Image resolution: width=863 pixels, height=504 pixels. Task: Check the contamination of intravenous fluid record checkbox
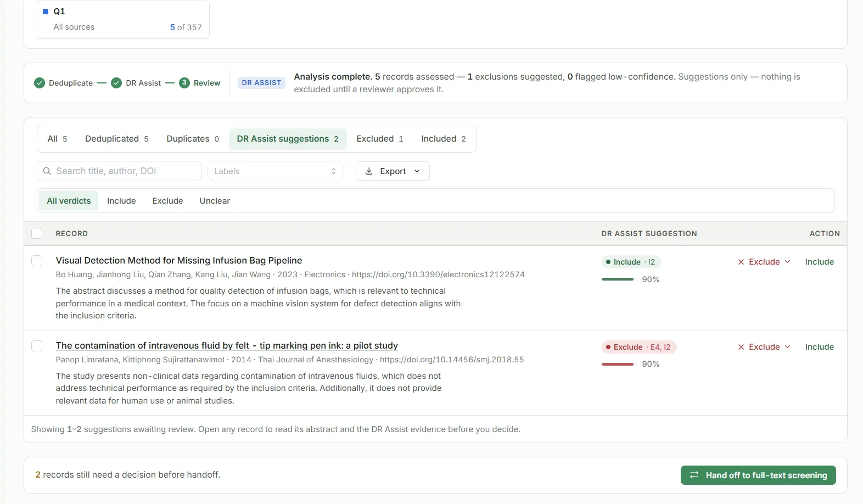pyautogui.click(x=37, y=346)
